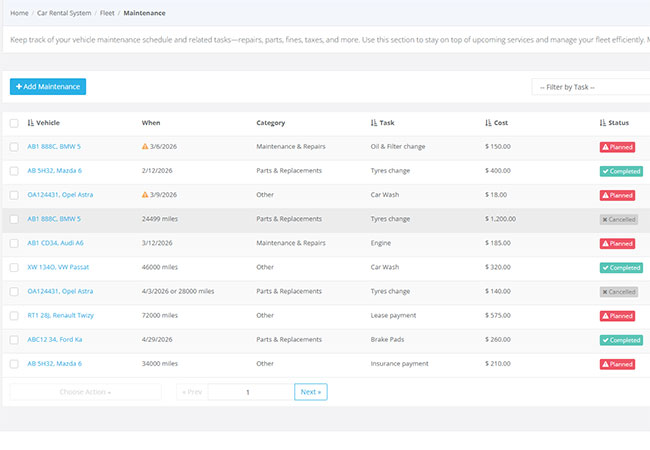The height and width of the screenshot is (450, 650).
Task: Click Planned status badge for Engine task
Action: pos(617,244)
